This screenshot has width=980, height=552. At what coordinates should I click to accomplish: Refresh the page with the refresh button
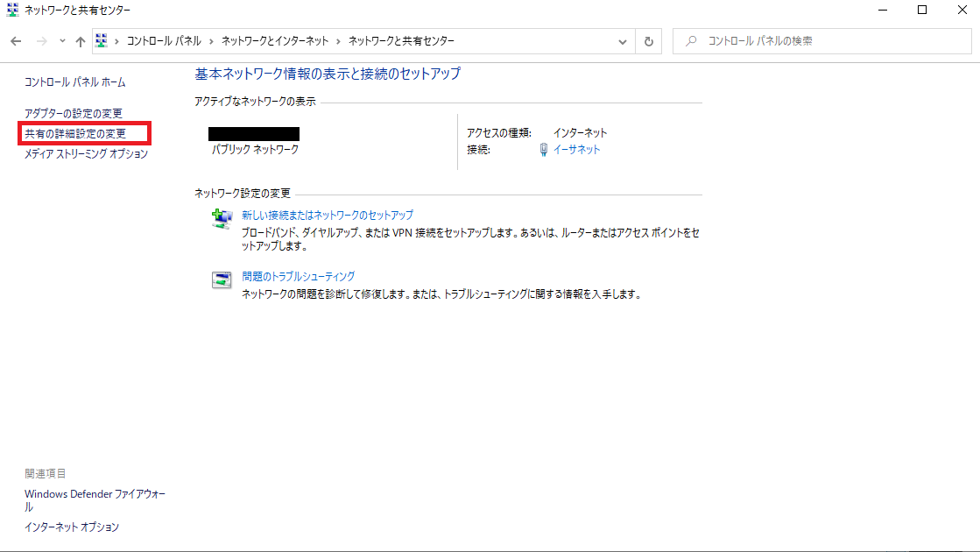click(x=649, y=42)
